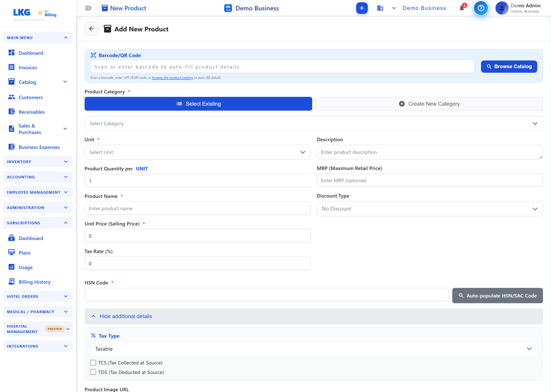Focus the Product Quantity per UNIT field

pos(197,180)
